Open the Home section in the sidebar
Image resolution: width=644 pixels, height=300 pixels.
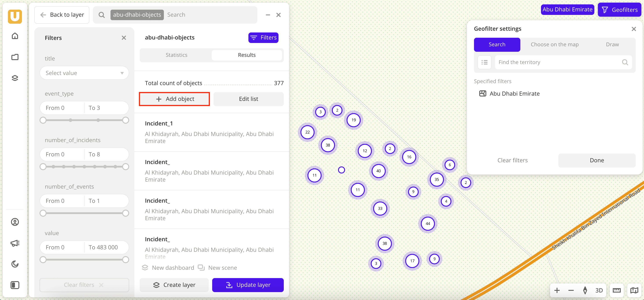15,36
